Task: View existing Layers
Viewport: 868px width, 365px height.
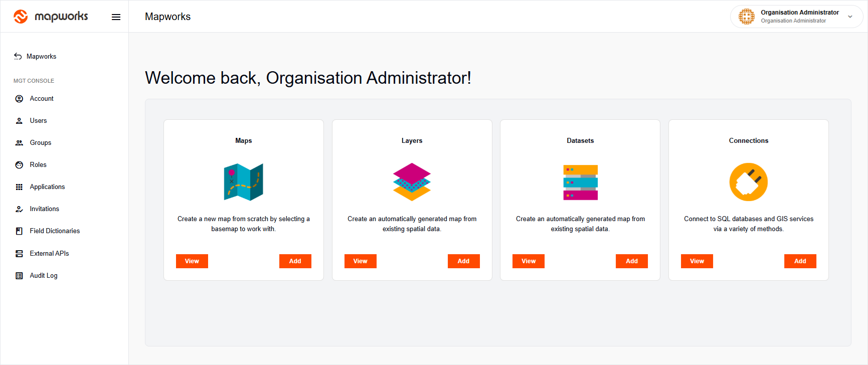Action: point(361,261)
